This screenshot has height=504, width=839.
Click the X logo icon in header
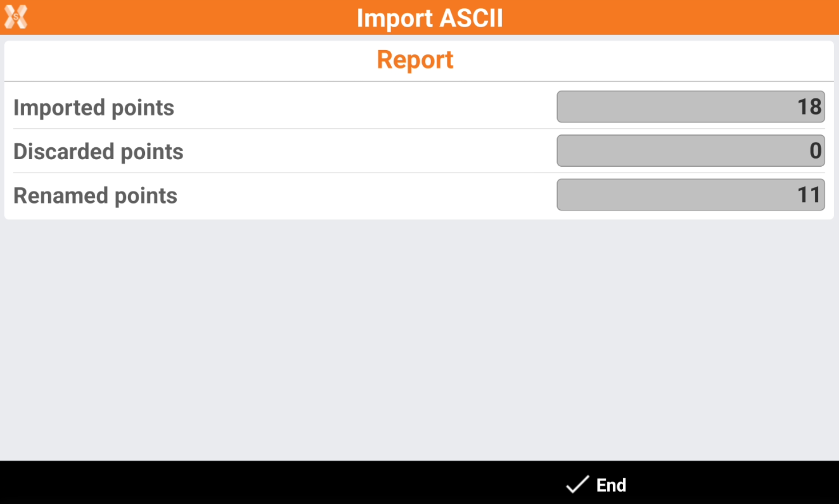(16, 17)
